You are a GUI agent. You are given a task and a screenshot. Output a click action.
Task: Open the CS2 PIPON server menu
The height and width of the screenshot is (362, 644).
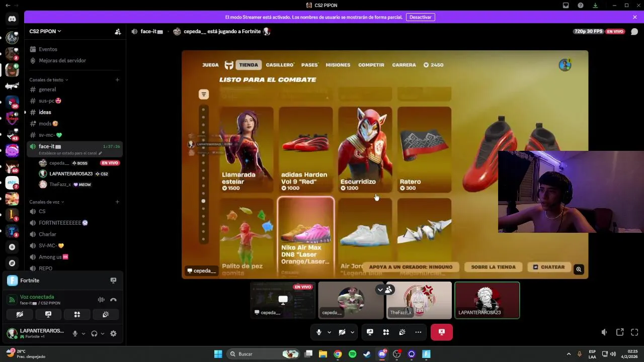click(x=45, y=31)
